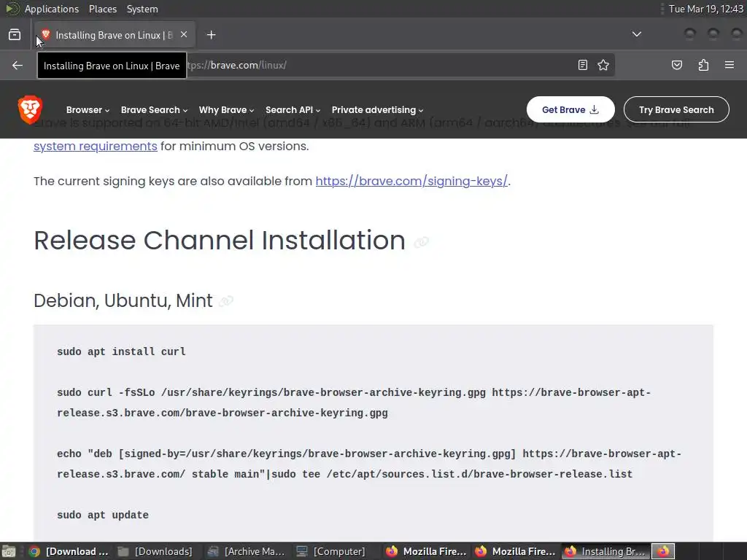This screenshot has width=747, height=560.
Task: Click the Release Channel Installation heading
Action: click(220, 240)
